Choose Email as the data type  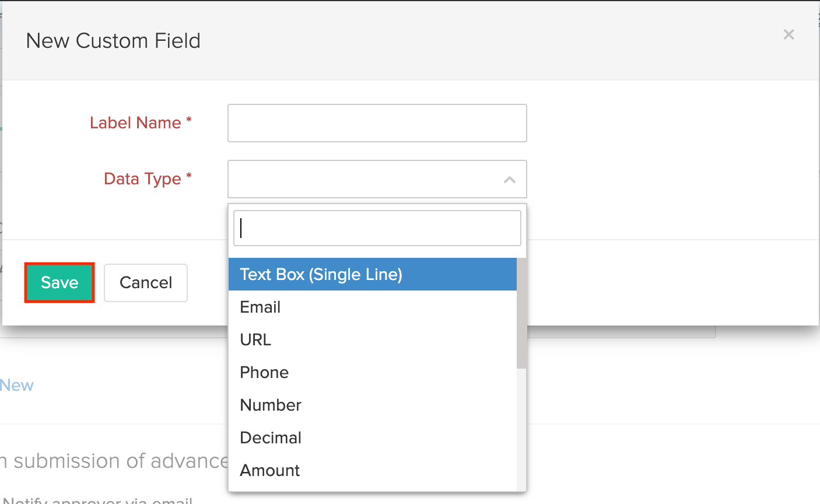pos(260,307)
